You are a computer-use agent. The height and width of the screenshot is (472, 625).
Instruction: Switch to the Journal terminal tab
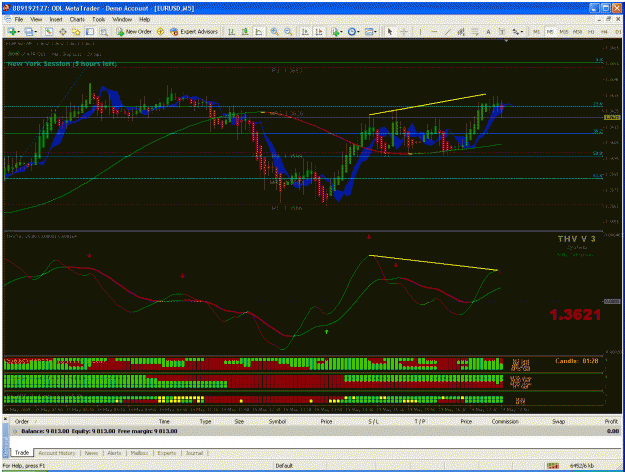click(x=194, y=453)
